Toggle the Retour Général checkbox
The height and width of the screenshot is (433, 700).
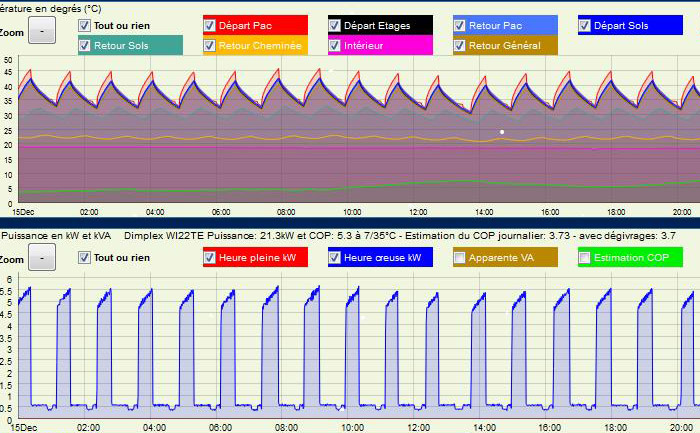(x=459, y=45)
